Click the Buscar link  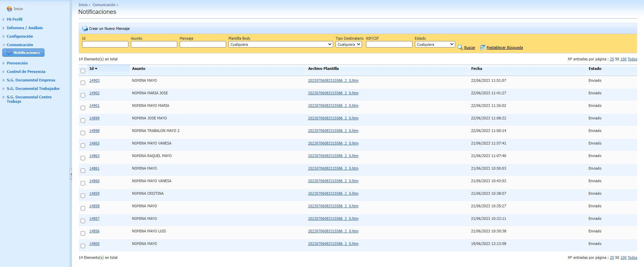tap(469, 47)
